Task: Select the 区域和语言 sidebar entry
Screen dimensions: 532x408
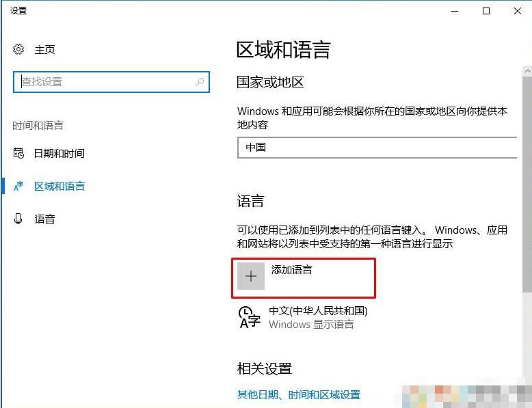Action: (x=59, y=186)
